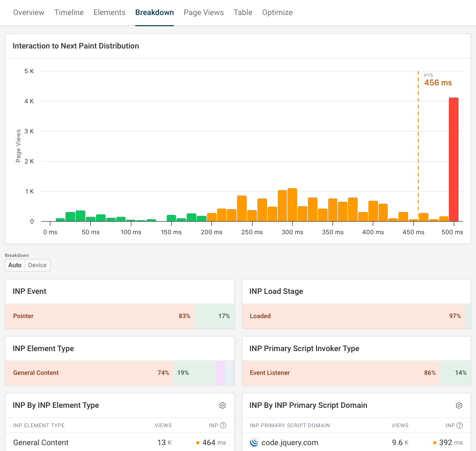This screenshot has width=476, height=451.
Task: Click the General Content table row
Action: pos(41,442)
